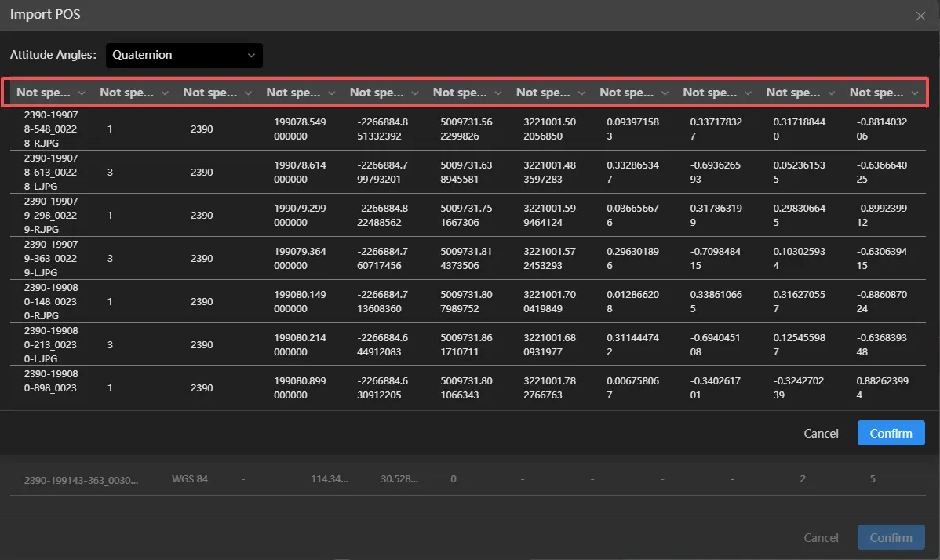Open last column header dropdown above -0.881403206
940x560 pixels.
pyautogui.click(x=884, y=93)
